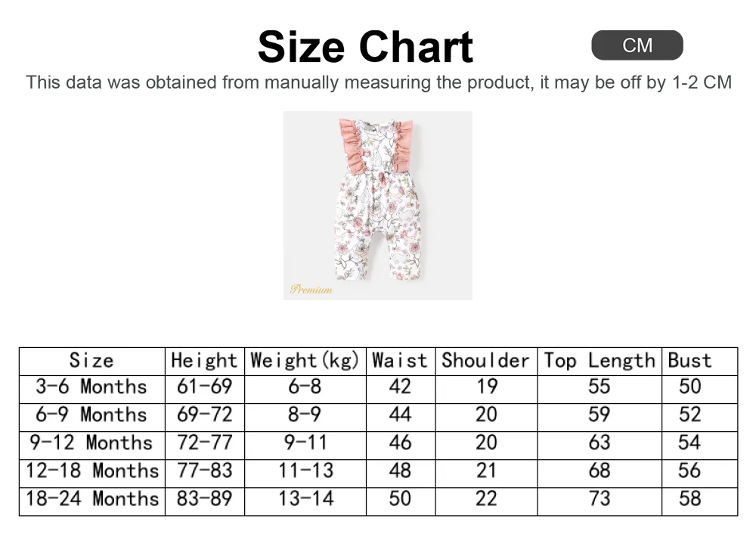Click the Shoulder column header
Viewport: 756px width, 534px height.
point(486,361)
